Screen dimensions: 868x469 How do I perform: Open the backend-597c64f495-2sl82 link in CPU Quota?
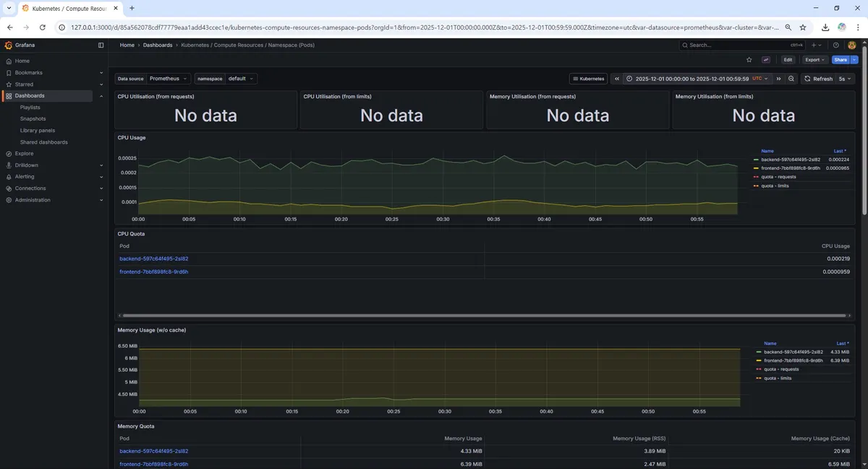[x=154, y=259]
